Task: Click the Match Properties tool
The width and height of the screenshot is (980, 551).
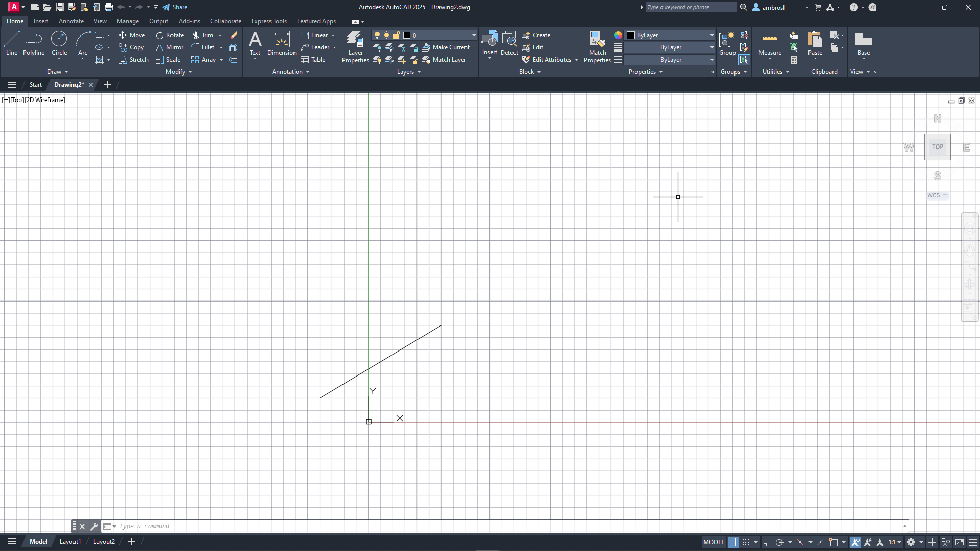Action: (x=597, y=46)
